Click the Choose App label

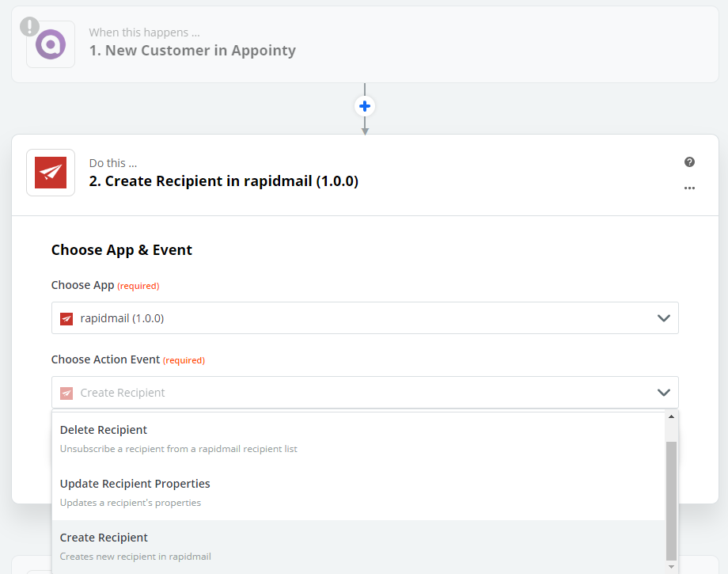click(x=82, y=285)
